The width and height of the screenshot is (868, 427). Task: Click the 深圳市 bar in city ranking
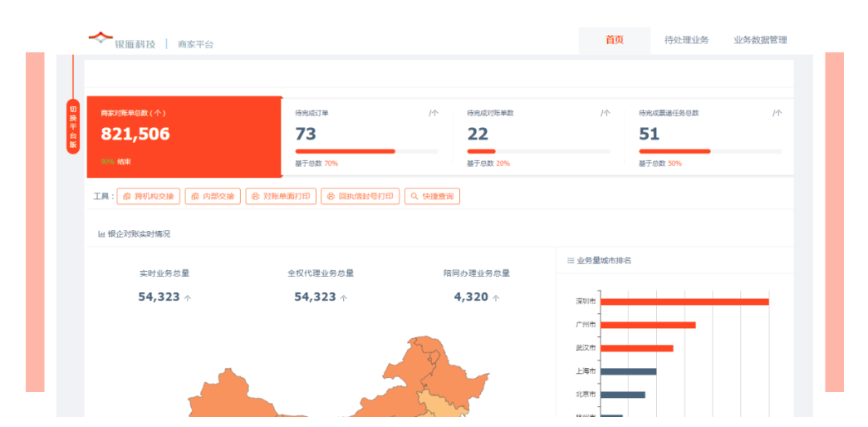click(684, 302)
